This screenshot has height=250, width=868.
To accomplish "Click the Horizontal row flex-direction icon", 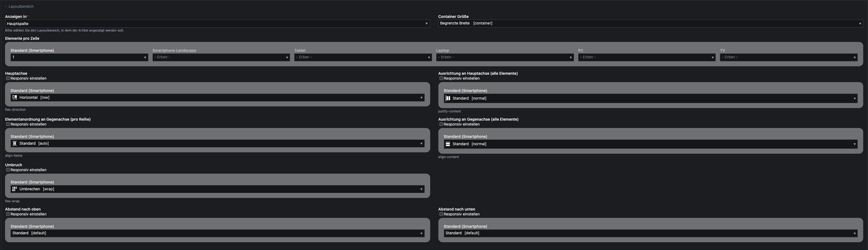I will click(14, 98).
